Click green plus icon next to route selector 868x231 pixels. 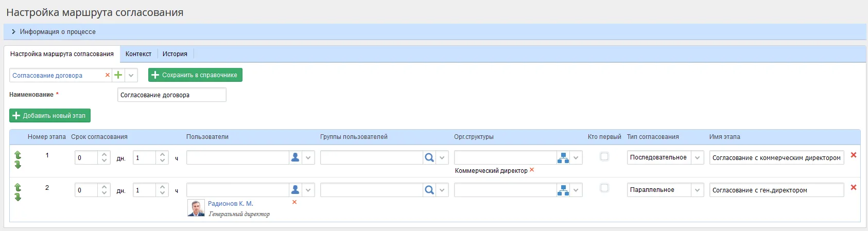coord(118,75)
